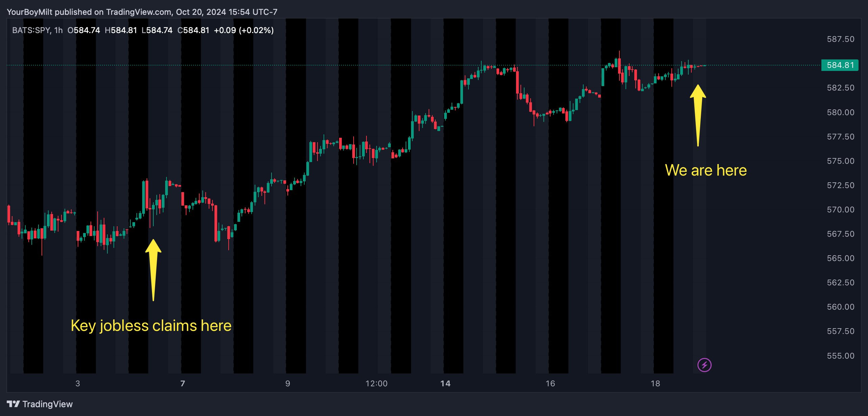Click the date label 3 on time axis
868x416 pixels.
[x=78, y=384]
